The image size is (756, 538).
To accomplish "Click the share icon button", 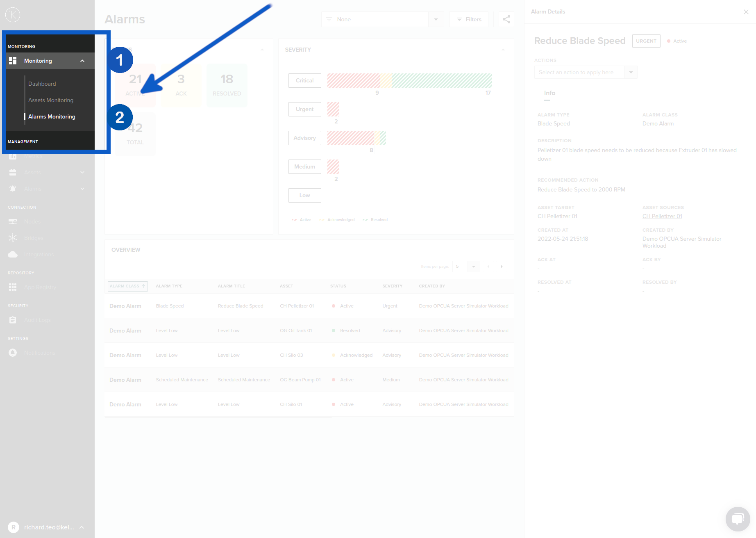I will 506,19.
